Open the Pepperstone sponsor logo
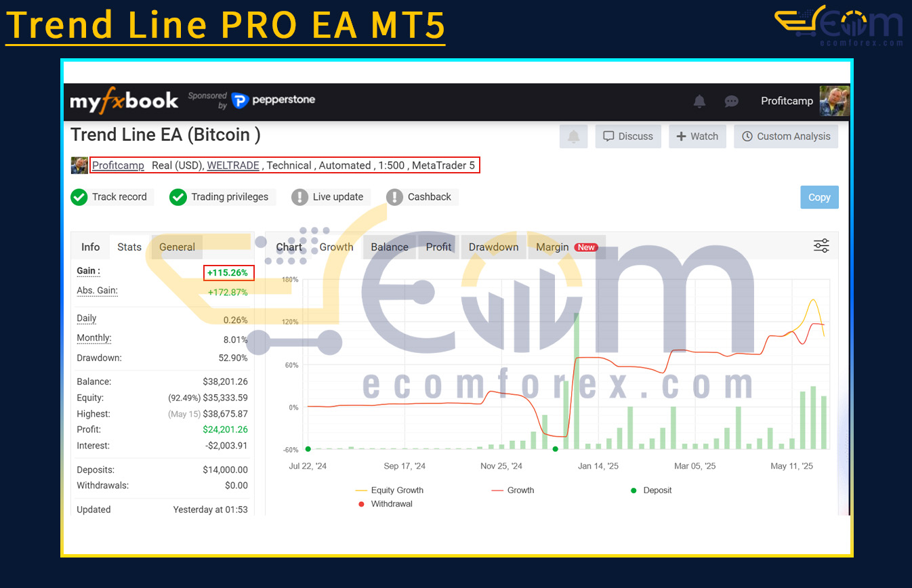This screenshot has height=588, width=912. click(x=273, y=100)
